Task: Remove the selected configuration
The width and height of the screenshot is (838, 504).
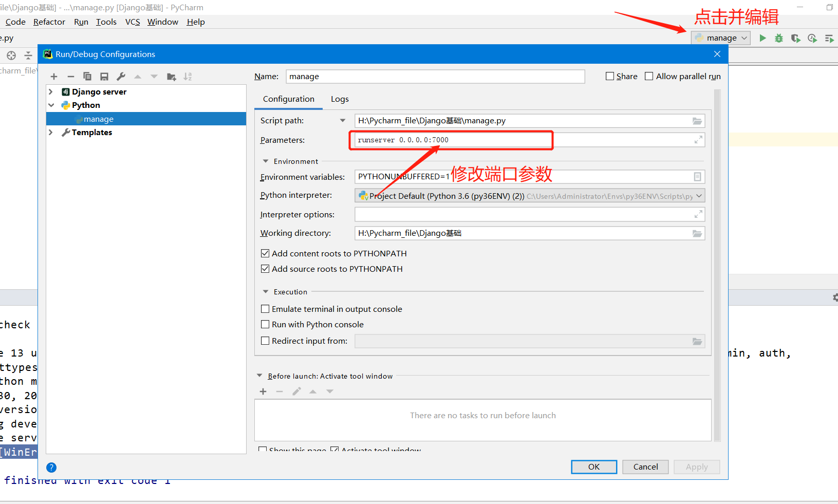Action: [x=71, y=76]
